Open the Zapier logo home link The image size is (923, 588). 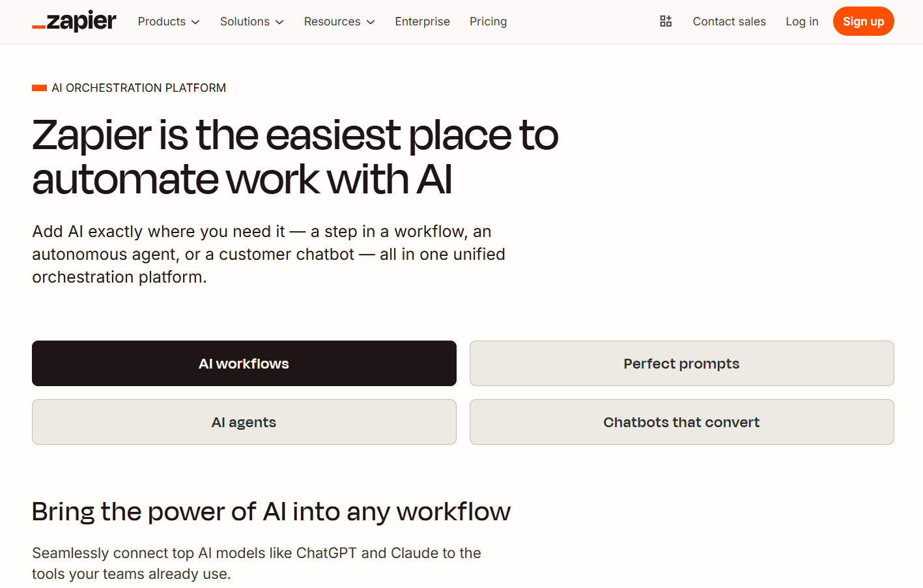click(x=74, y=21)
